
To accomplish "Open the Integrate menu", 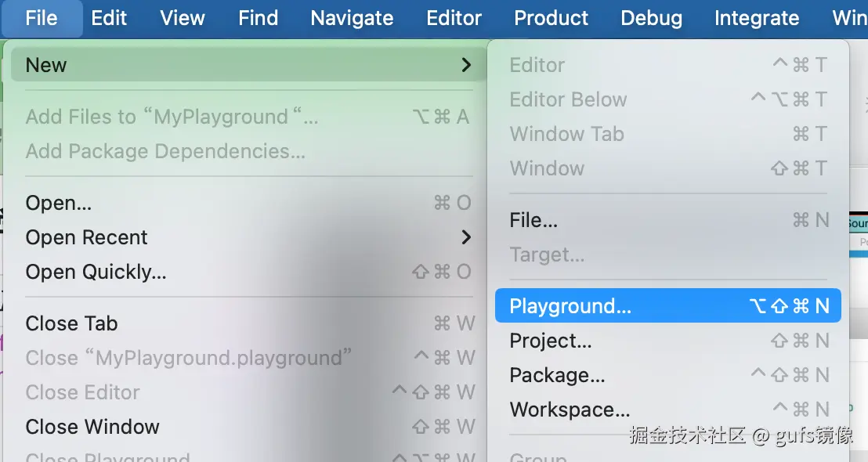I will pyautogui.click(x=757, y=18).
